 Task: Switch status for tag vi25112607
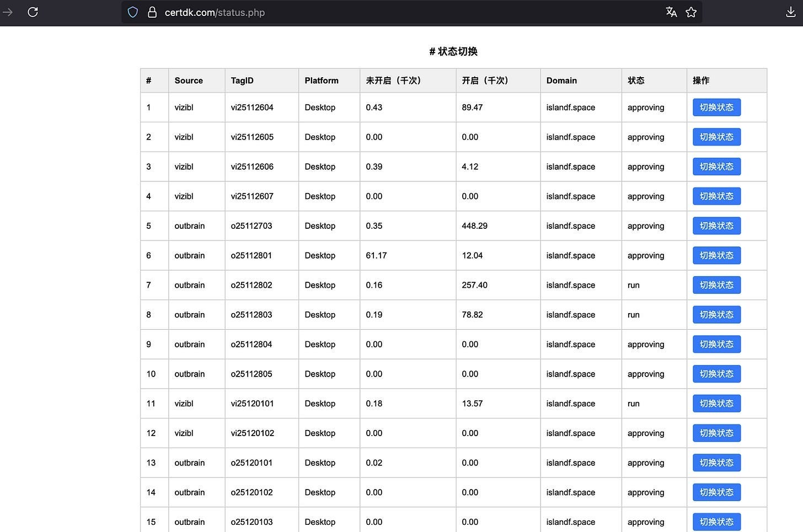[716, 196]
